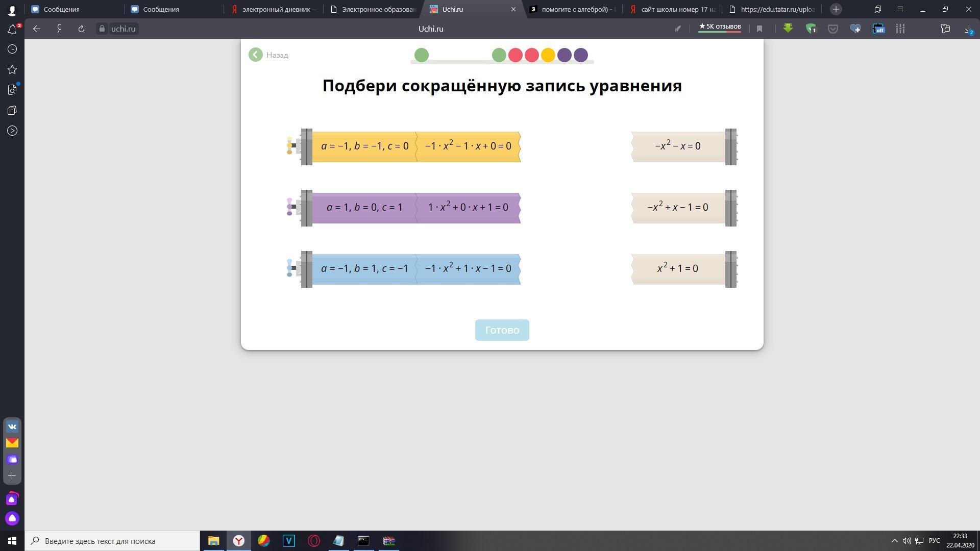Open the green download arrow extension
The image size is (980, 551).
788,29
